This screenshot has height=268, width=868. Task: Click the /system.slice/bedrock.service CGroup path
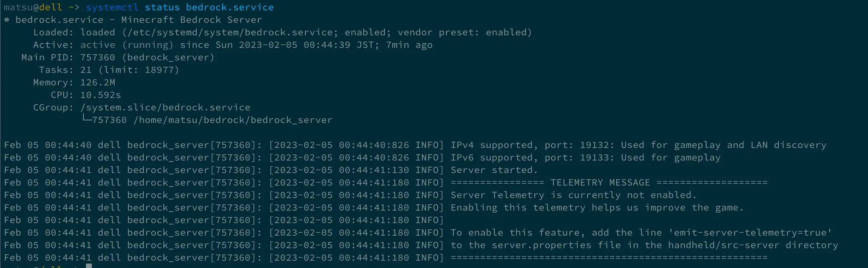pyautogui.click(x=165, y=107)
